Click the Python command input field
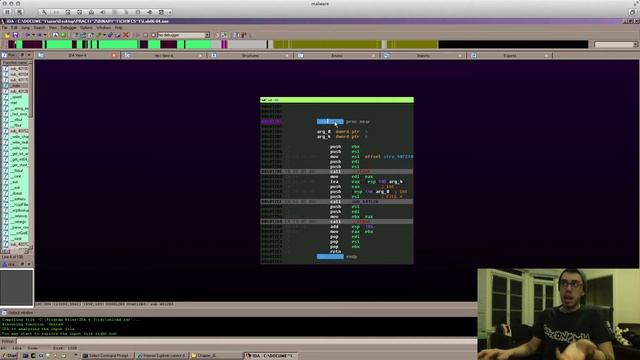640x360 pixels. [247, 341]
